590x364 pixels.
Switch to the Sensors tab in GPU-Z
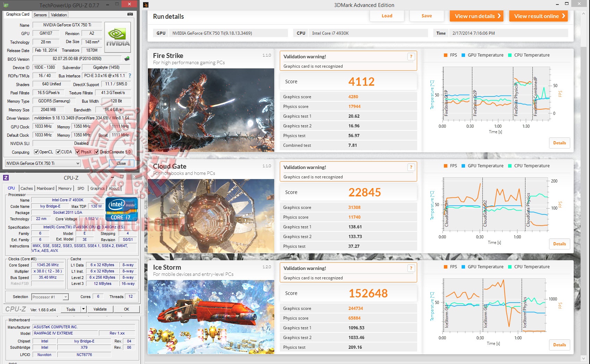click(x=40, y=15)
